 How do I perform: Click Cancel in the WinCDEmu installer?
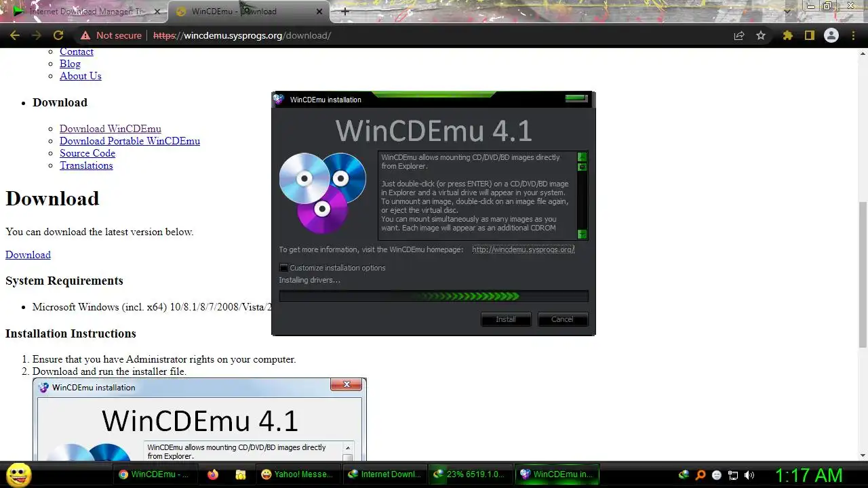pos(562,319)
